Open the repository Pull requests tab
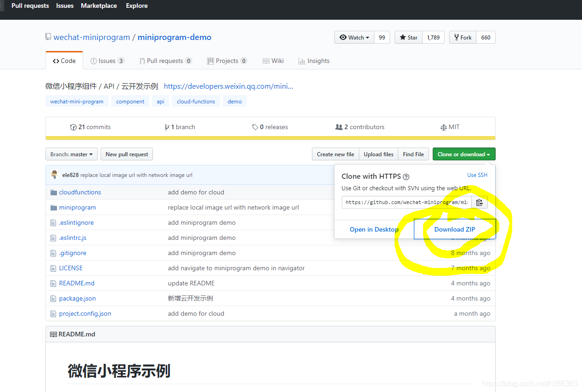 [166, 61]
